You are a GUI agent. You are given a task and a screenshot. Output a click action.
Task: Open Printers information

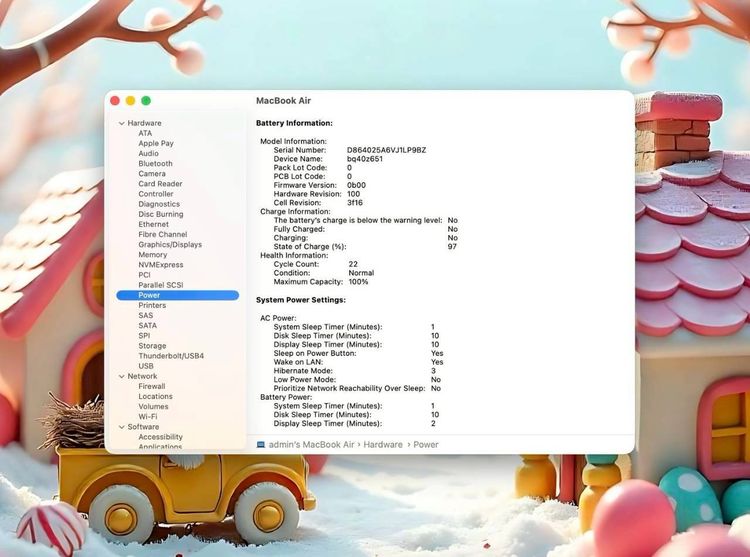(x=152, y=306)
